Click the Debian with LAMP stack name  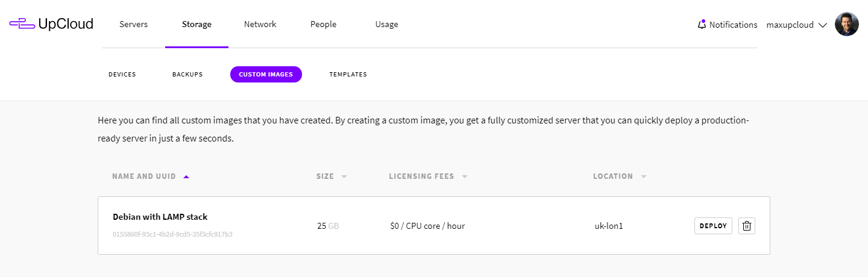coord(160,217)
